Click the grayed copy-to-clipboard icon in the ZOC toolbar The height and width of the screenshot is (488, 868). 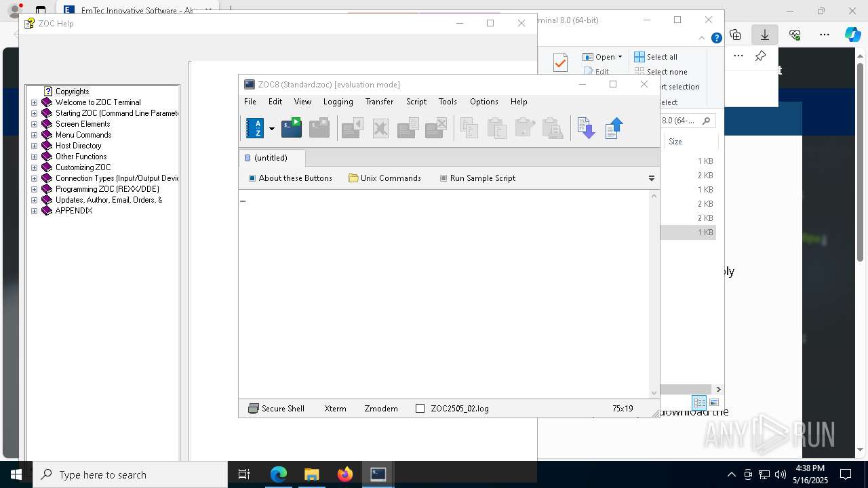coord(469,127)
